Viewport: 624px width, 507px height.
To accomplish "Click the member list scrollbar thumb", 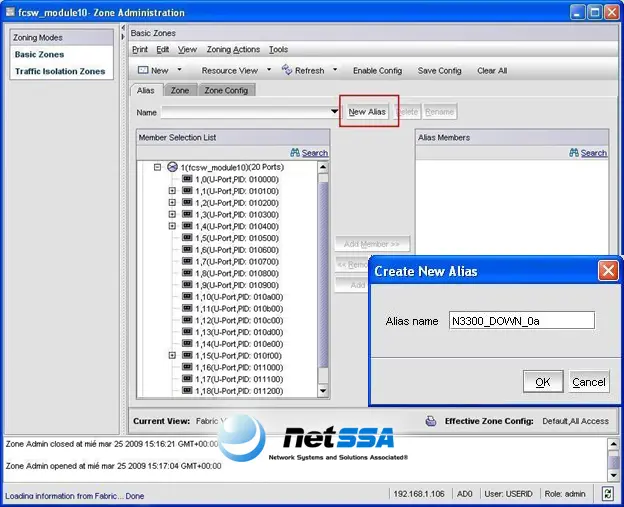I will coord(323,275).
